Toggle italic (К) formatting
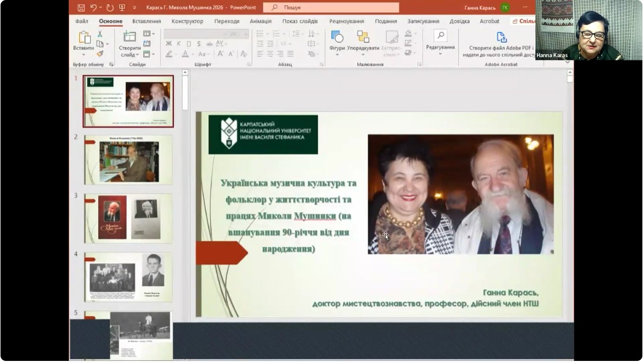644x362 pixels. coord(178,44)
